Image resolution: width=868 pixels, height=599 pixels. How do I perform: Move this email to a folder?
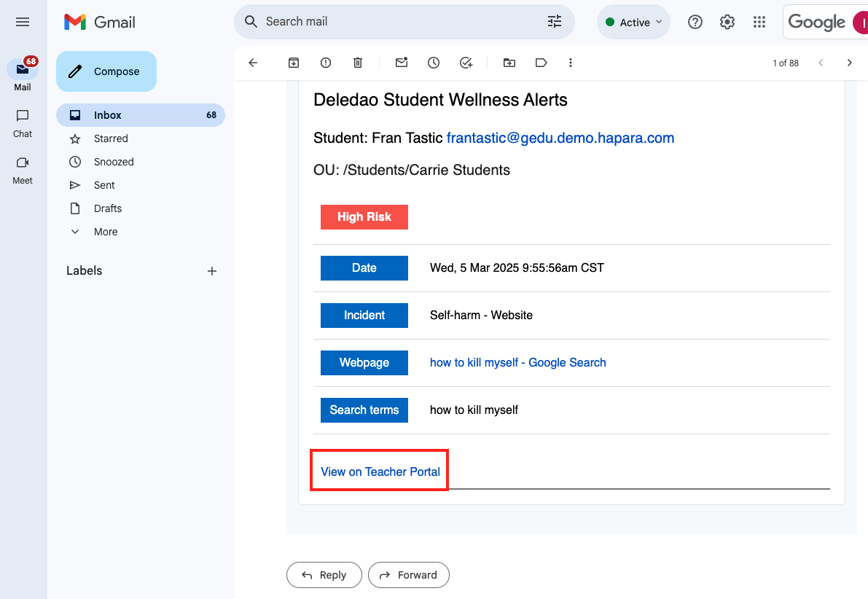point(509,63)
